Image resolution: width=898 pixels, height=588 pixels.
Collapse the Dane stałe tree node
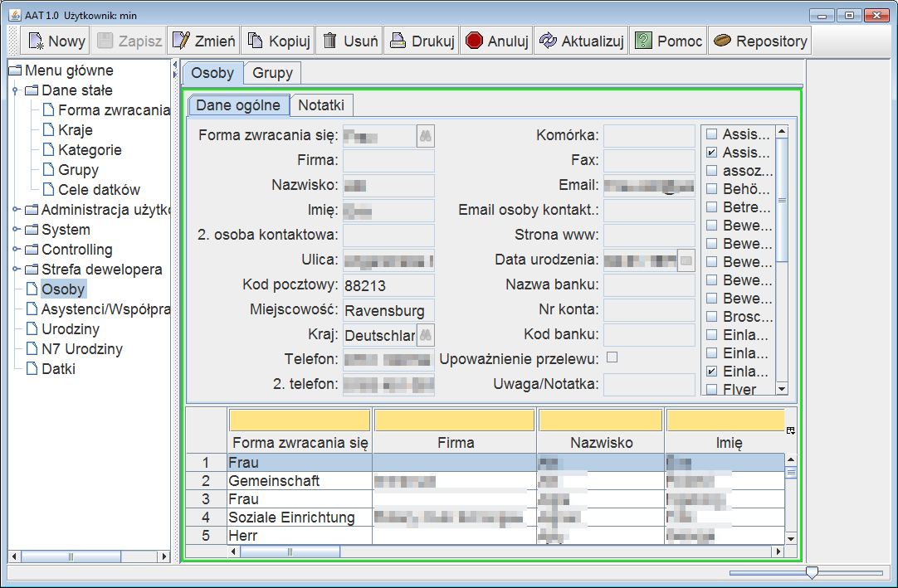16,90
